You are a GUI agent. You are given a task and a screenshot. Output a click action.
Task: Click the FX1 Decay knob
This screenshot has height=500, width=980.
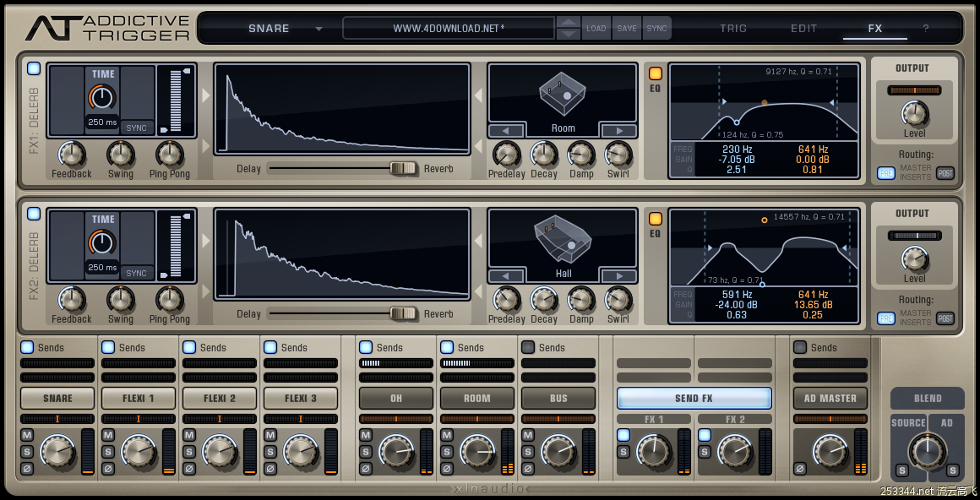(x=544, y=154)
